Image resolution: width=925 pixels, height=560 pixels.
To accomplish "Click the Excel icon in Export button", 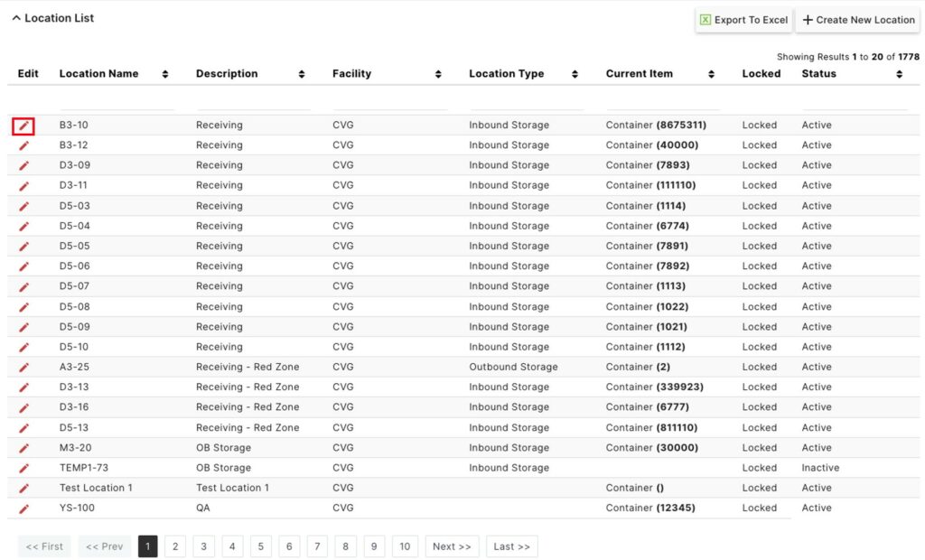I will tap(705, 20).
